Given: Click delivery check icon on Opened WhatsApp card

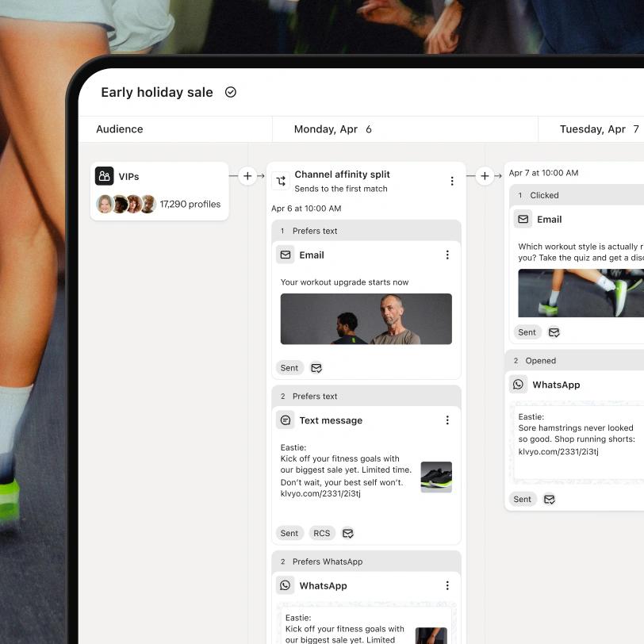Looking at the screenshot, I should point(549,499).
